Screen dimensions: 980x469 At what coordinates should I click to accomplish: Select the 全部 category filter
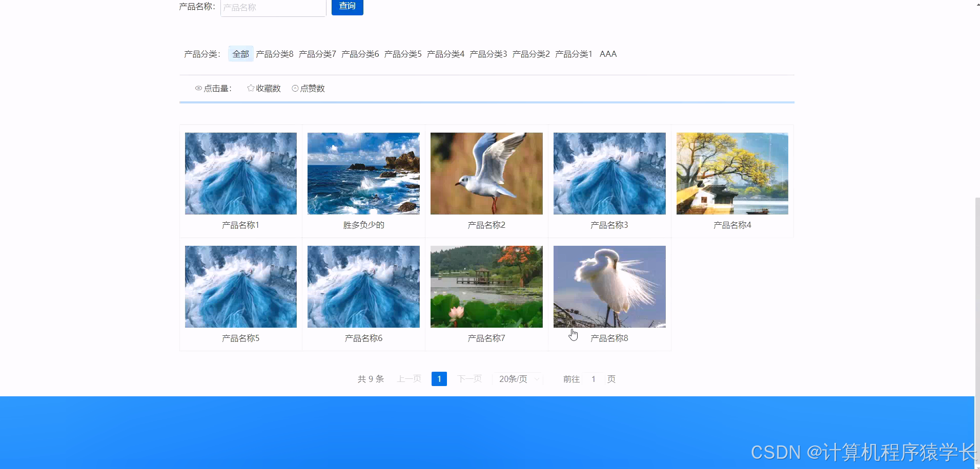point(240,54)
